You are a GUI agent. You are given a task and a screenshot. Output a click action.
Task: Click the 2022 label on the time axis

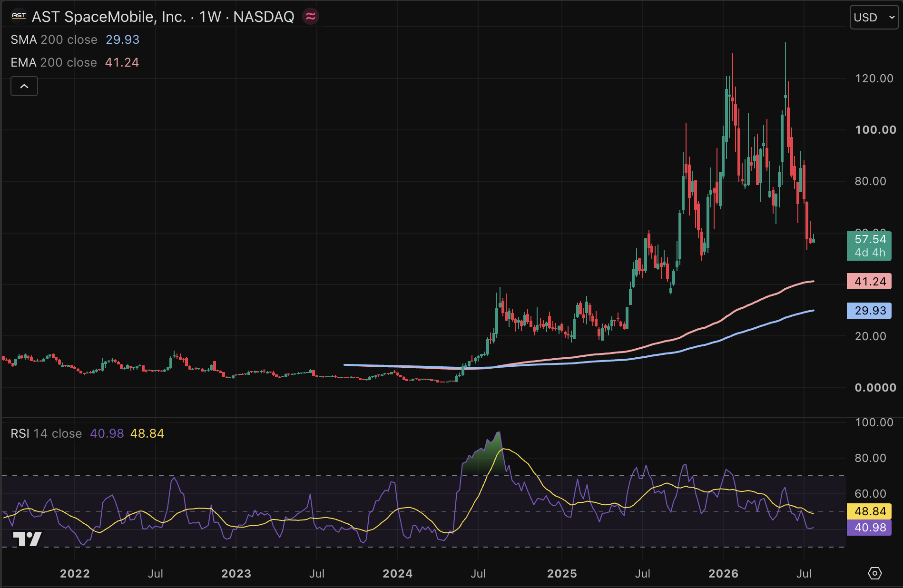coord(75,573)
